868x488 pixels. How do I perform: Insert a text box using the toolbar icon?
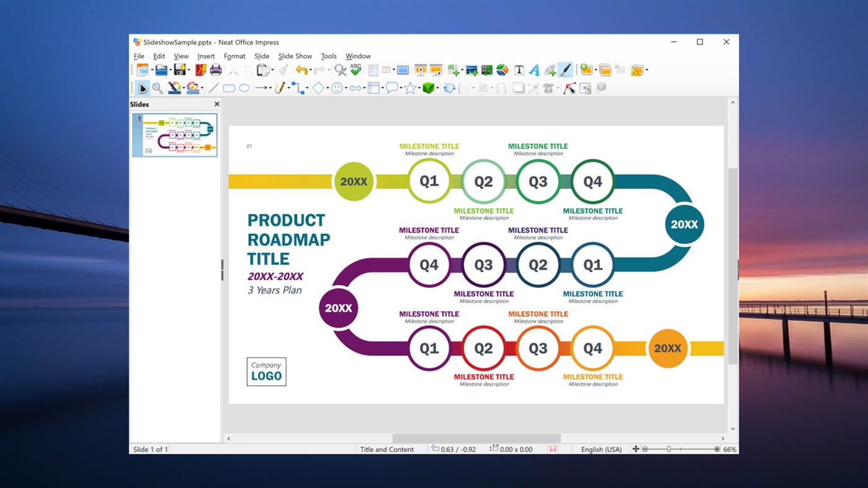click(519, 69)
